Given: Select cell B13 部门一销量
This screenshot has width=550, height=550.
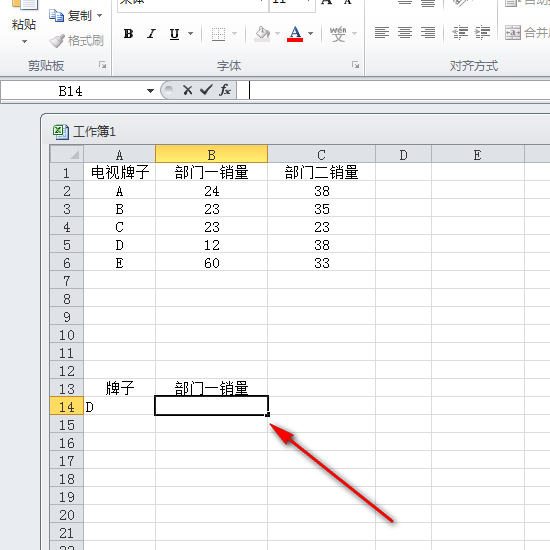Looking at the screenshot, I should point(212,388).
